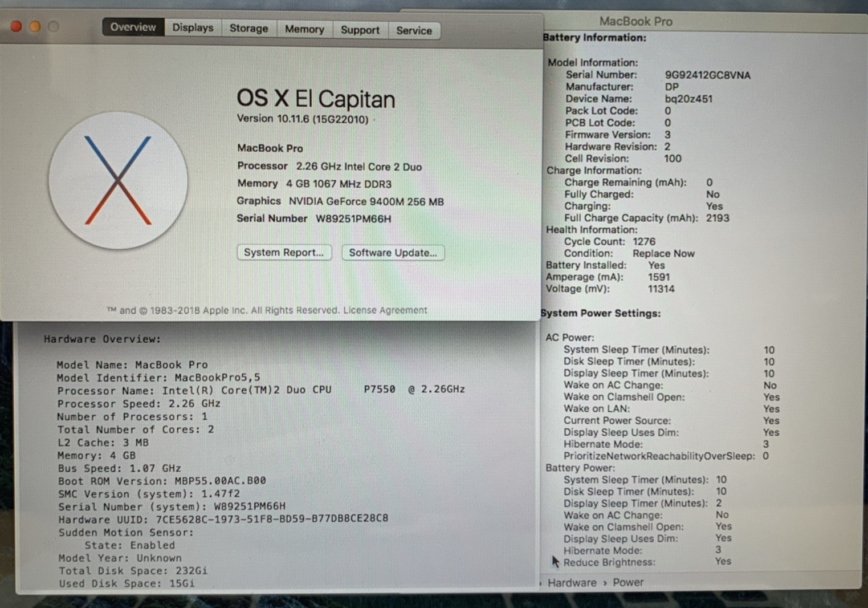Click "Firmware Version: 3" line
The image size is (868, 608).
(x=618, y=135)
